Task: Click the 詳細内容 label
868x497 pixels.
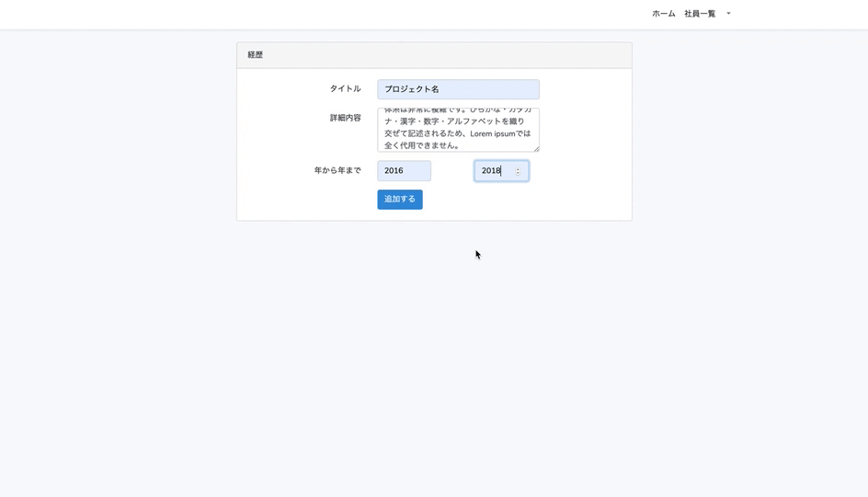Action: (x=346, y=118)
